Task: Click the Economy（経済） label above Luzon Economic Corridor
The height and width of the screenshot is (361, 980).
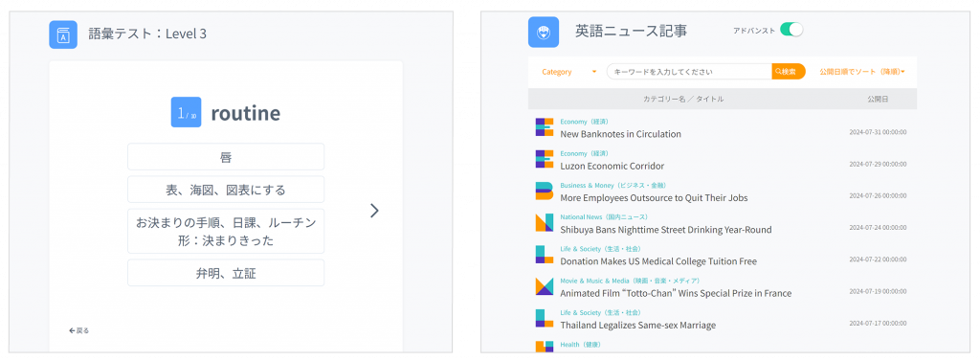Action: coord(584,153)
